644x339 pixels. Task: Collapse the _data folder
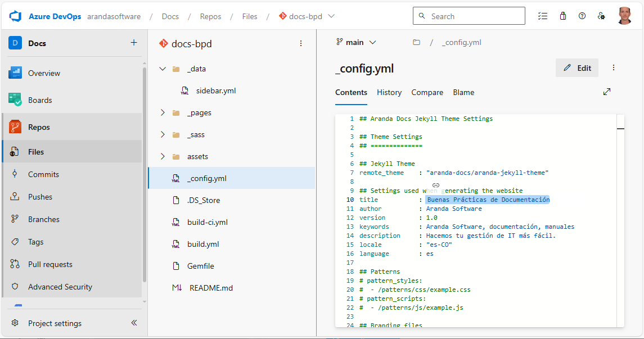[x=163, y=69]
